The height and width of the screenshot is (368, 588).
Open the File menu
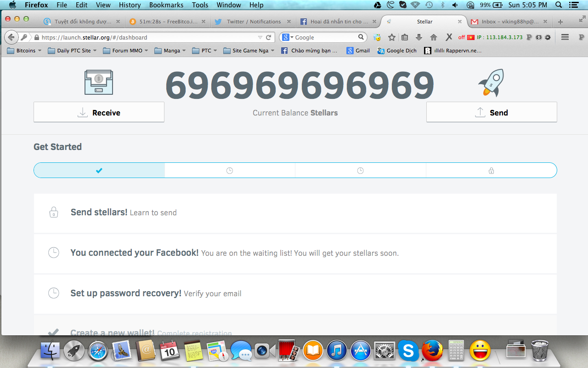(x=62, y=5)
